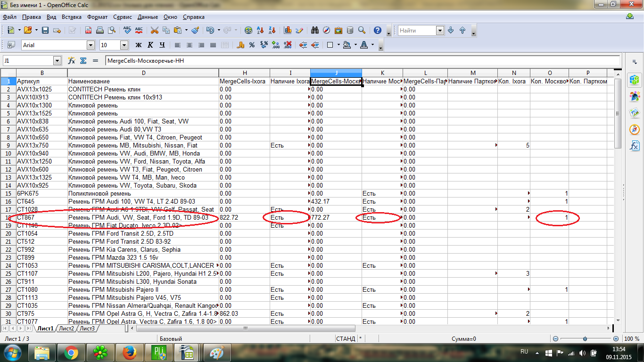Zoom in with the plus button
The image size is (644, 362).
click(x=616, y=338)
